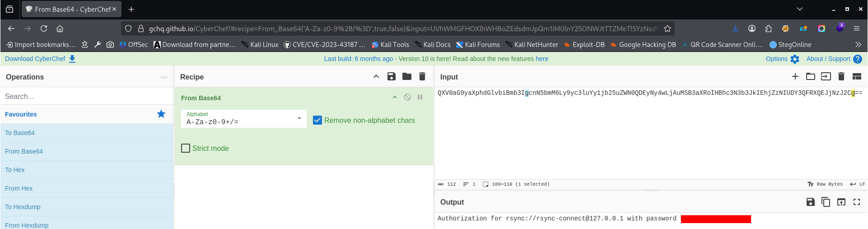The height and width of the screenshot is (229, 868).
Task: Click Download CyberChef link
Action: tap(40, 59)
